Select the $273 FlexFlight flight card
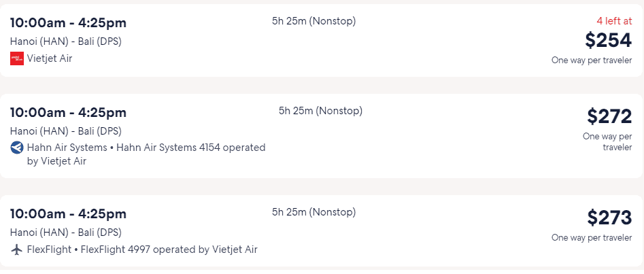Viewport: 644px width, 274px height. point(321,231)
